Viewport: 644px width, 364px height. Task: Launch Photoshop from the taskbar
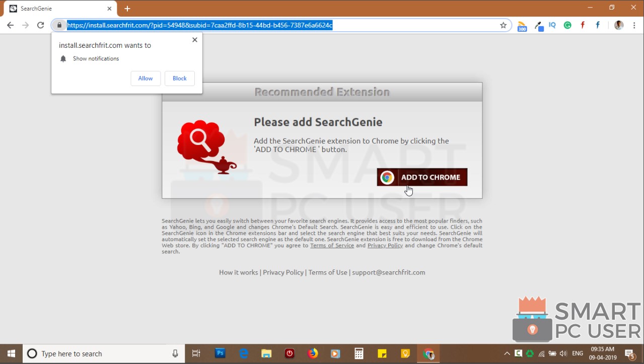click(220, 353)
